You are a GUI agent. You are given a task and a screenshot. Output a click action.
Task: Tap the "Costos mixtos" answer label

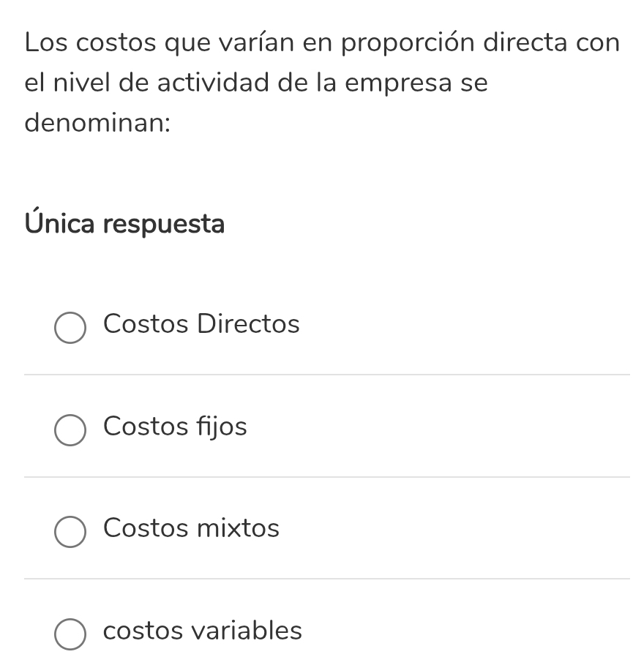tap(191, 528)
